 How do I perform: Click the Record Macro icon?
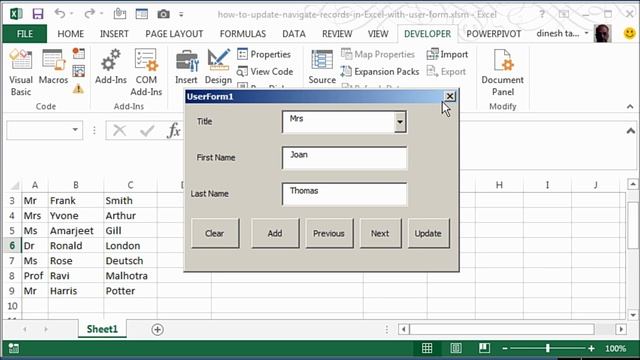(79, 53)
